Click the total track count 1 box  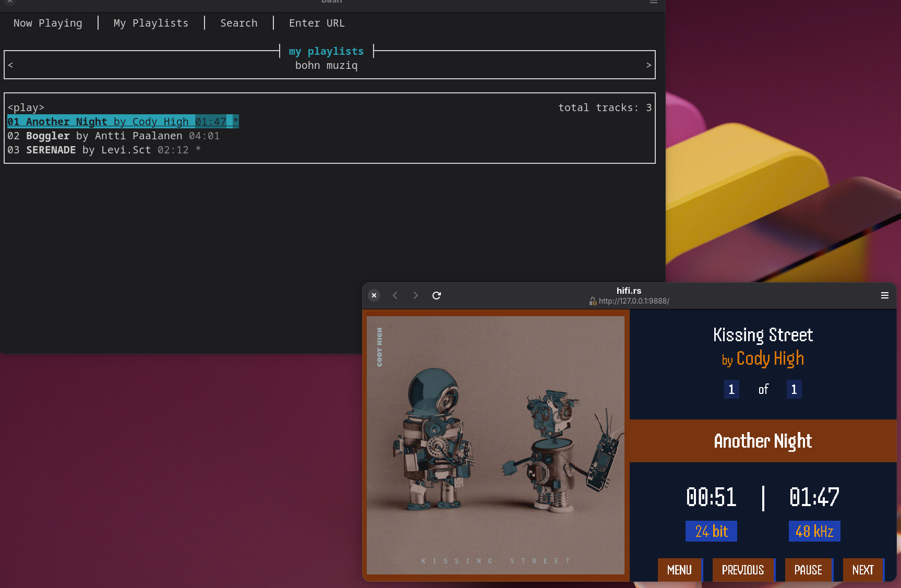tap(794, 389)
